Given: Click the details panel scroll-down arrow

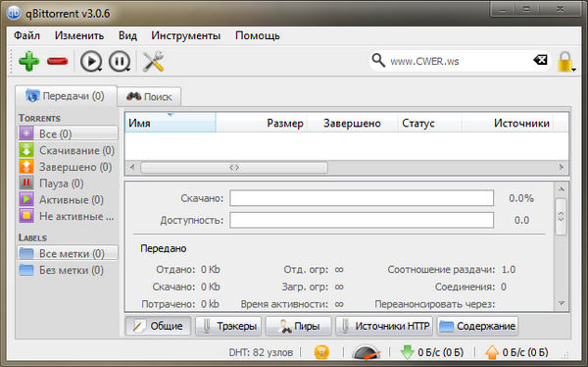Looking at the screenshot, I should (561, 303).
